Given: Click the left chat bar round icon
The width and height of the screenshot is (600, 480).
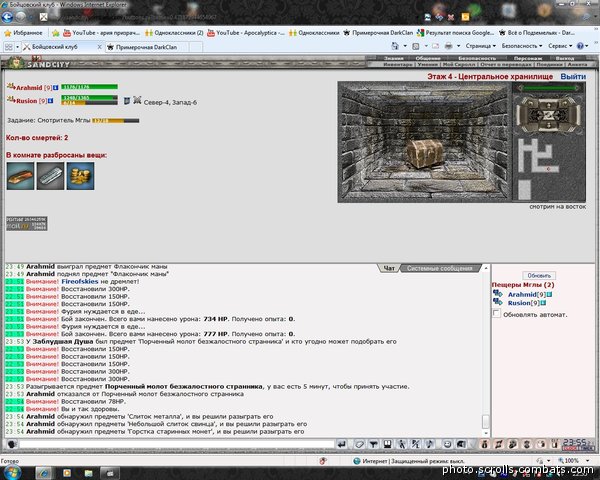Looking at the screenshot, I should point(12,444).
